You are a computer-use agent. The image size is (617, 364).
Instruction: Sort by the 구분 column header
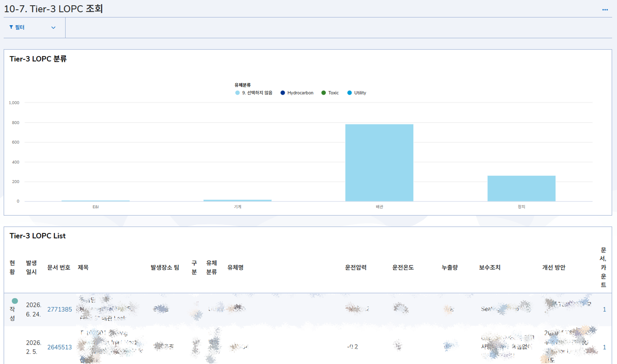(x=194, y=267)
